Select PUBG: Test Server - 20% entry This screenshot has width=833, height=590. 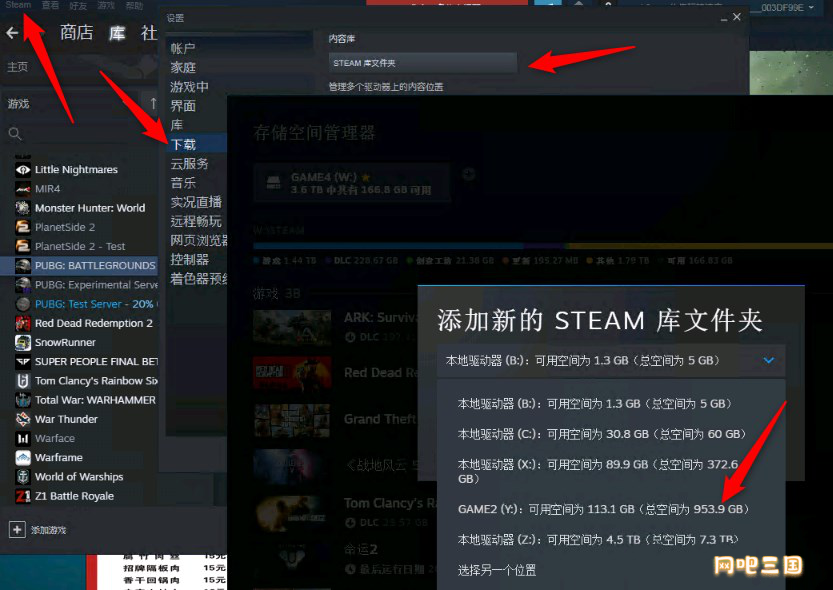click(94, 304)
